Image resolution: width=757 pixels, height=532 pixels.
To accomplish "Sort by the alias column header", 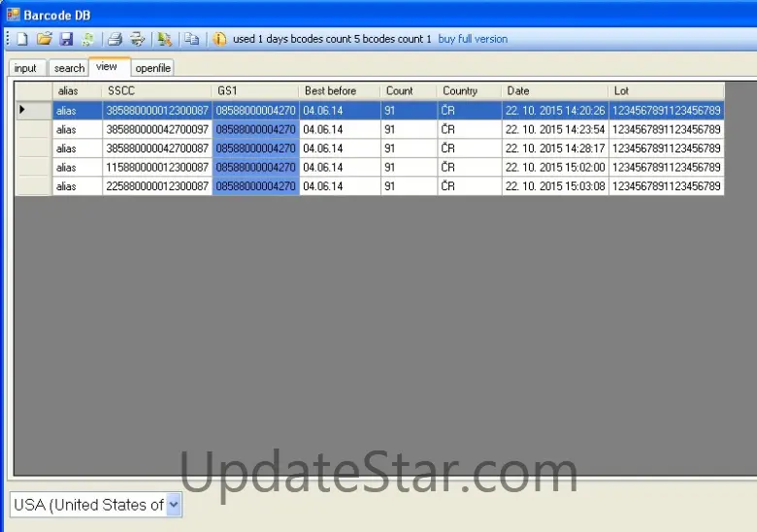I will point(78,90).
